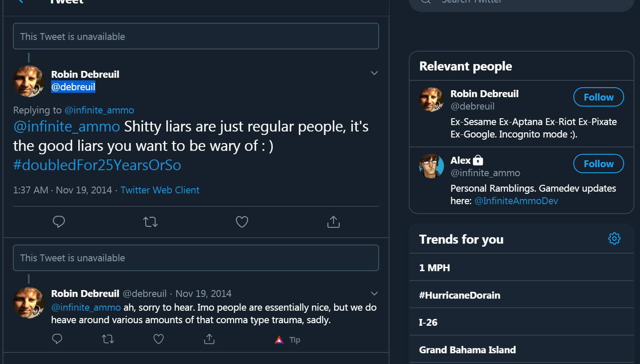
Task: Reply to the main tweet by Robin Debreuil
Action: tap(59, 222)
